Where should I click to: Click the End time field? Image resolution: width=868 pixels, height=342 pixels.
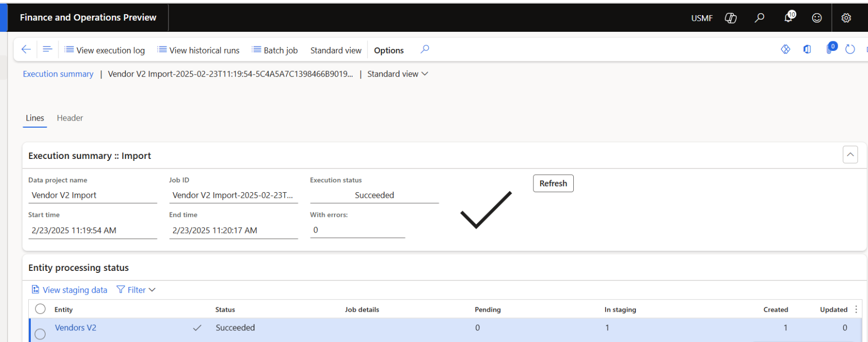[x=233, y=231]
